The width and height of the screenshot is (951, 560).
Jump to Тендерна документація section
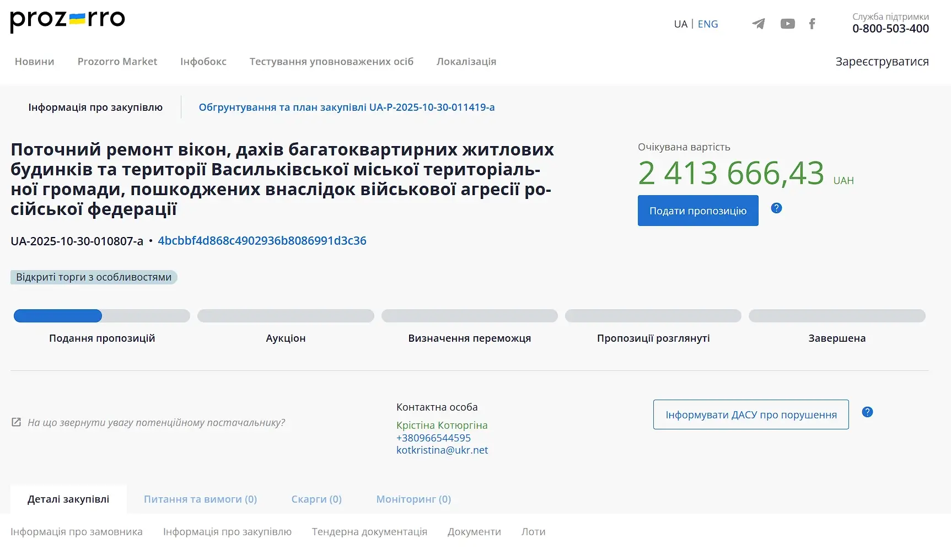pos(369,532)
